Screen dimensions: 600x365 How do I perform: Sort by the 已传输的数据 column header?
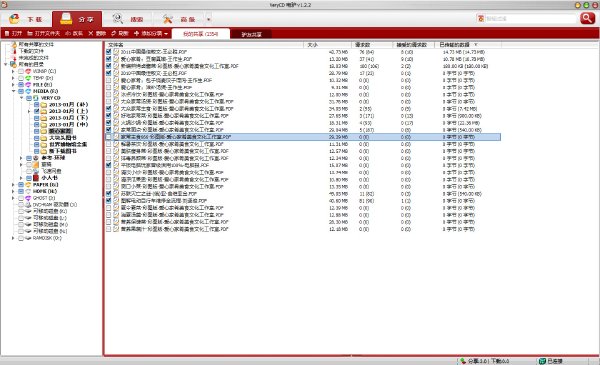click(x=468, y=45)
